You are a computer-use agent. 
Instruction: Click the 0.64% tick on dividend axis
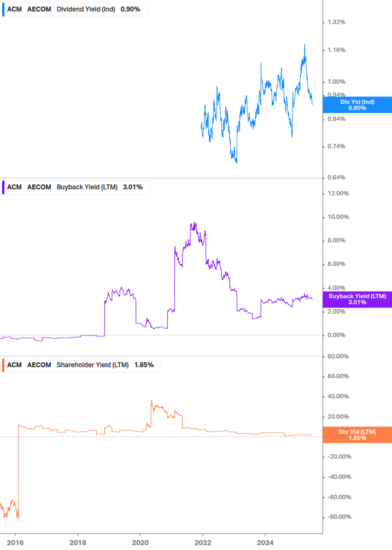336,177
